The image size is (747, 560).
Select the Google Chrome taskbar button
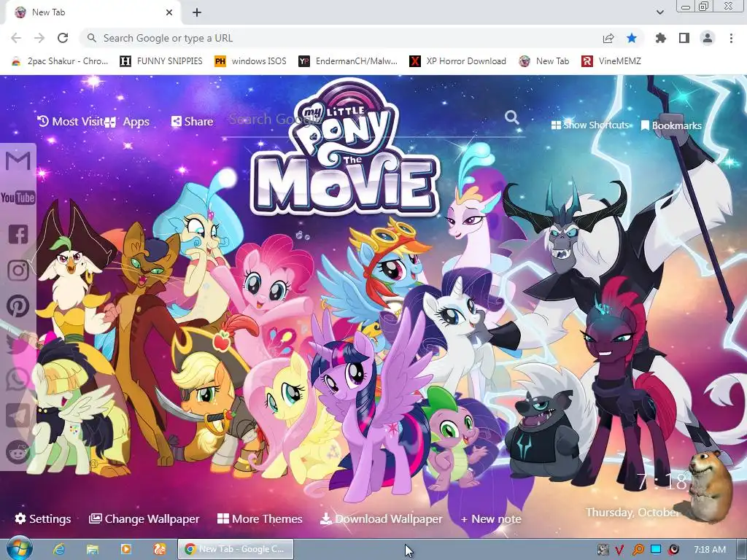pos(236,549)
